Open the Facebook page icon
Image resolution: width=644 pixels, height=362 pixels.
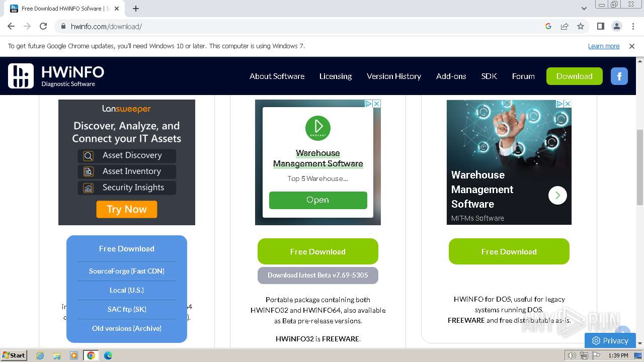(619, 76)
